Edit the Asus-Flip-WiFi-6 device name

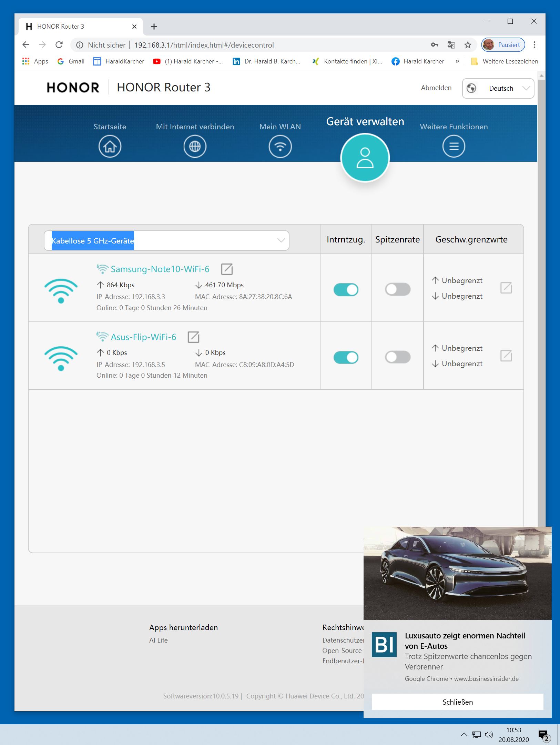(x=193, y=337)
